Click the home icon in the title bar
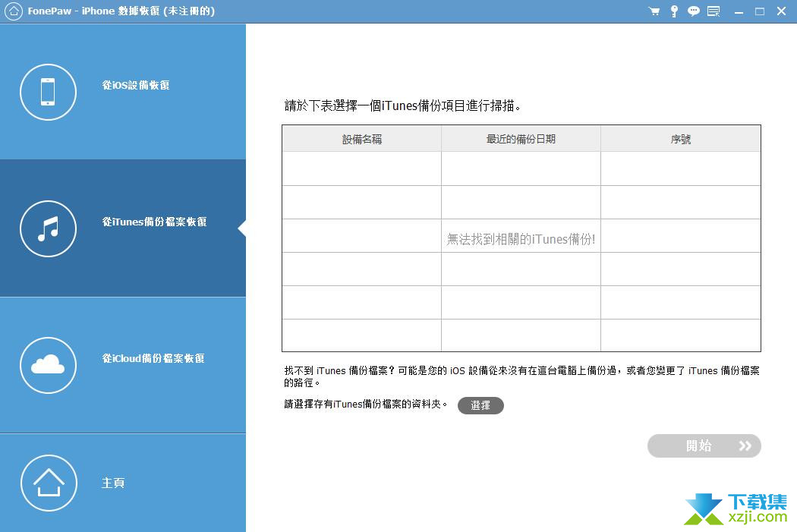The image size is (797, 532). click(14, 11)
